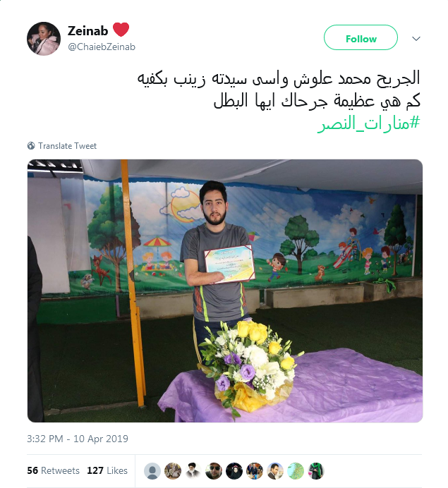The image size is (448, 488).
Task: Open the sunglasses man avatar
Action: pyautogui.click(x=214, y=470)
